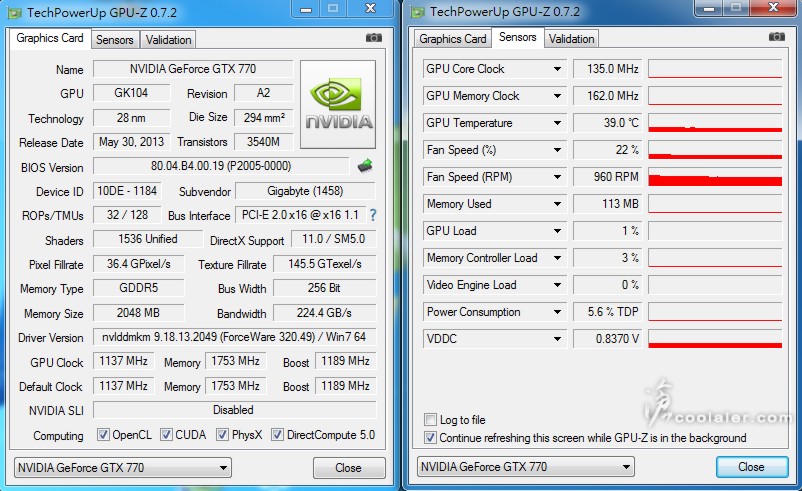Click the BIOS save chip icon
The height and width of the screenshot is (491, 802).
[365, 166]
